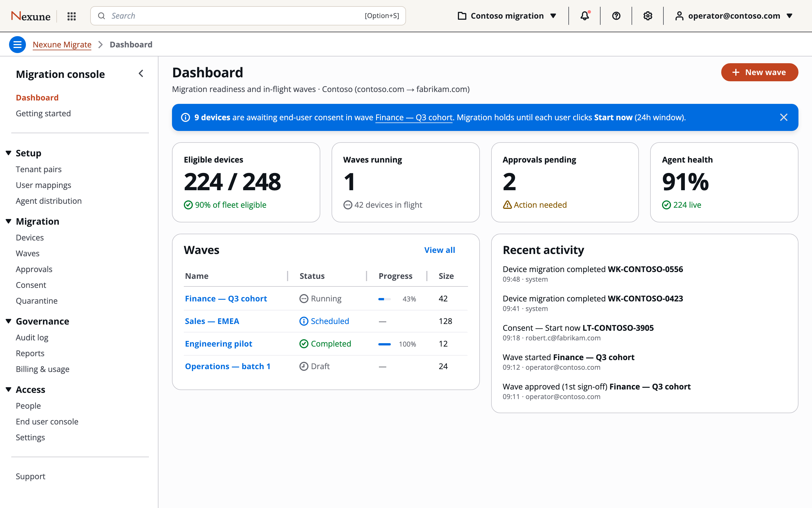Open Agent distribution

pyautogui.click(x=49, y=201)
